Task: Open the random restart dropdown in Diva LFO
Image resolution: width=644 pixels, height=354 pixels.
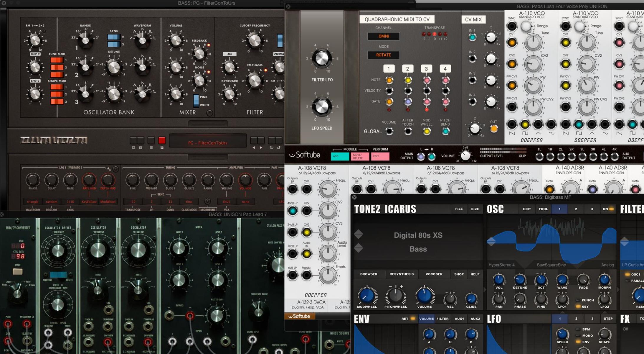Action: [x=51, y=202]
